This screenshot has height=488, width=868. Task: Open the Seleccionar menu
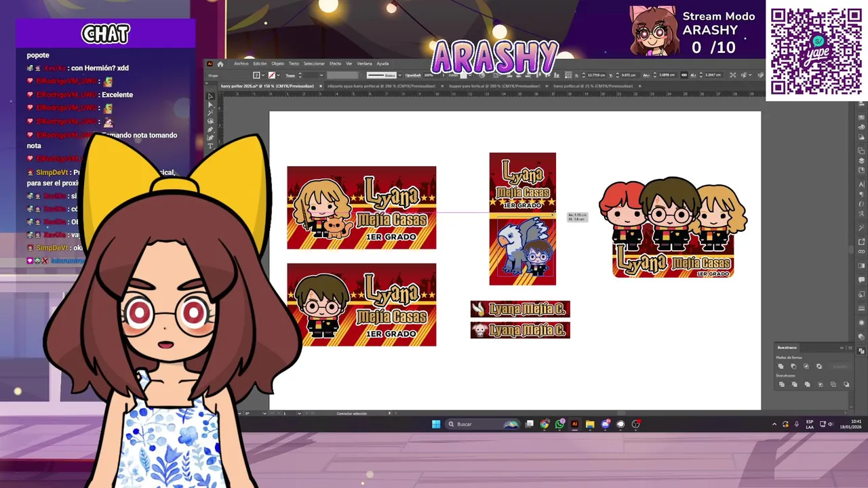314,64
